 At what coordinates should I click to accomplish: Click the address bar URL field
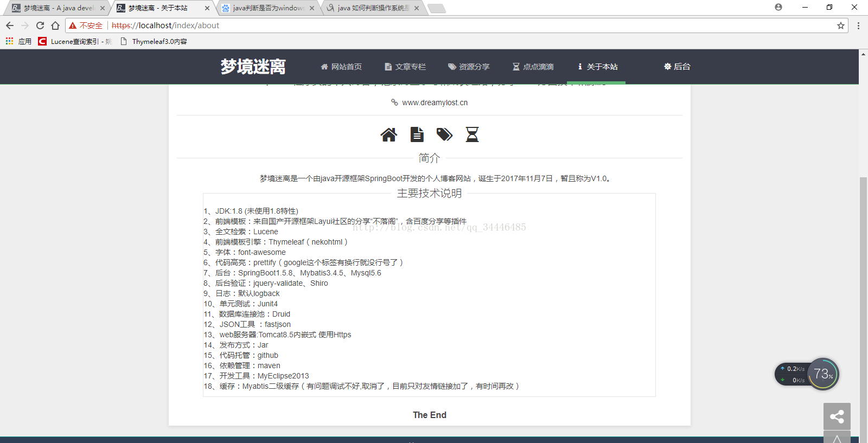tap(456, 25)
